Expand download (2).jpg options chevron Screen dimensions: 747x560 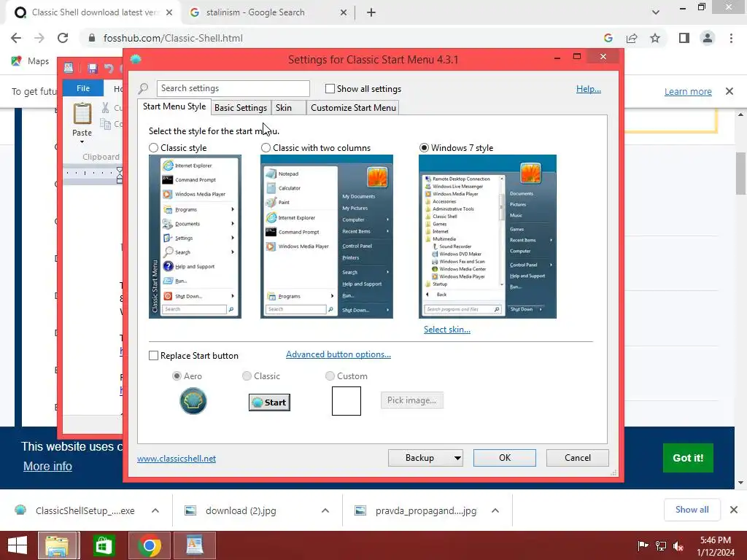click(x=325, y=510)
